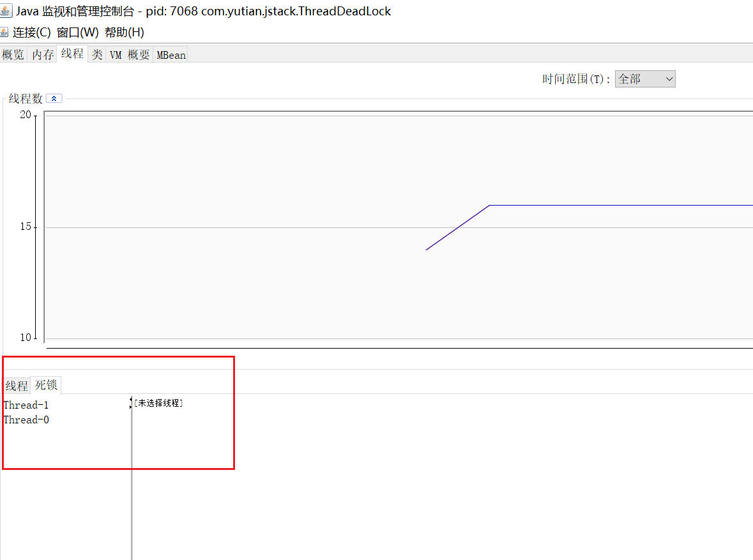Click the Java icon in the title bar

click(6, 11)
